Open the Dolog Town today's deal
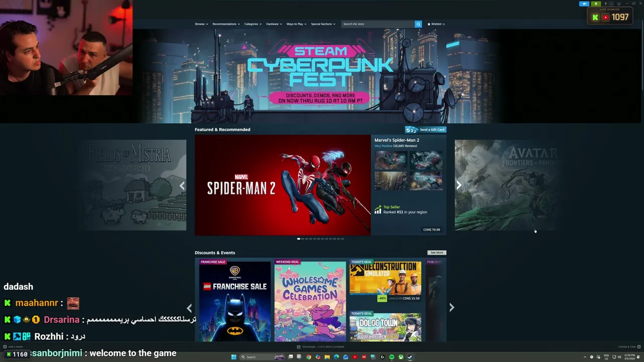 click(385, 326)
